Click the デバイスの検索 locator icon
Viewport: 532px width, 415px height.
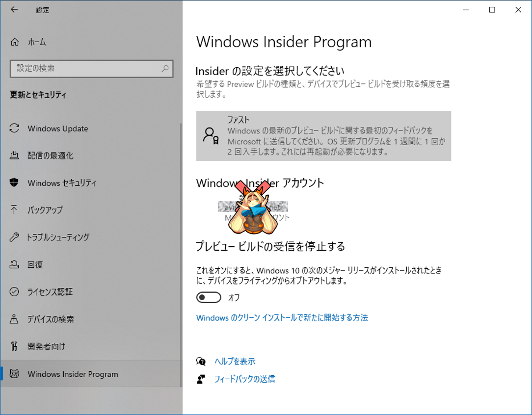click(x=14, y=319)
